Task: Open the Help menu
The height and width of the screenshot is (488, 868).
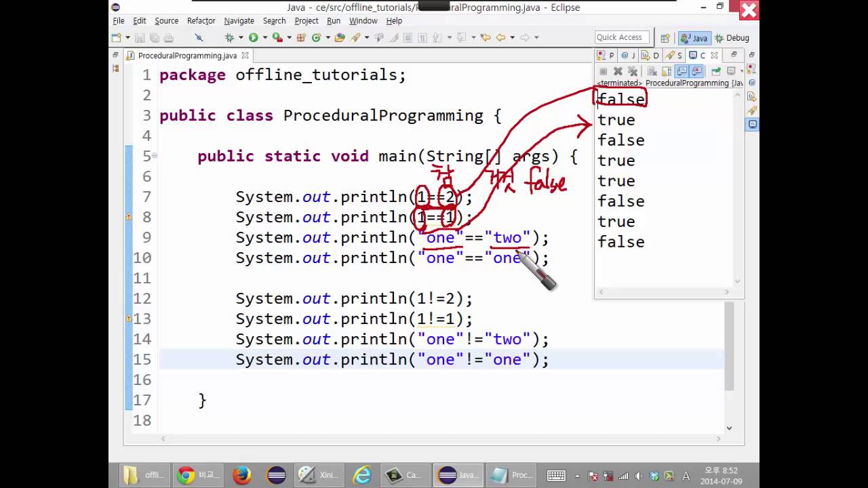Action: (395, 21)
